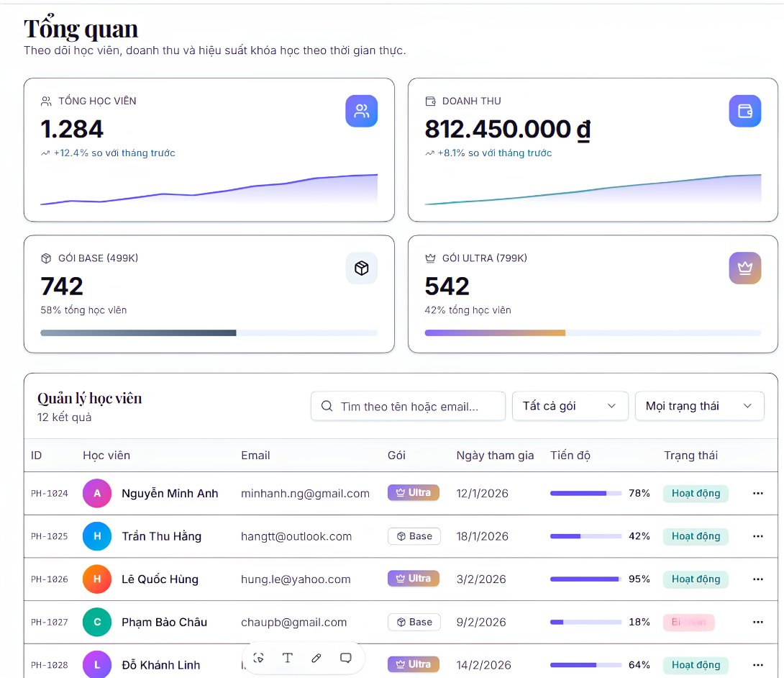Screen dimensions: 784x678
Task: Click the 95% progress bar of Lê Quốc Hùng
Action: (x=586, y=579)
